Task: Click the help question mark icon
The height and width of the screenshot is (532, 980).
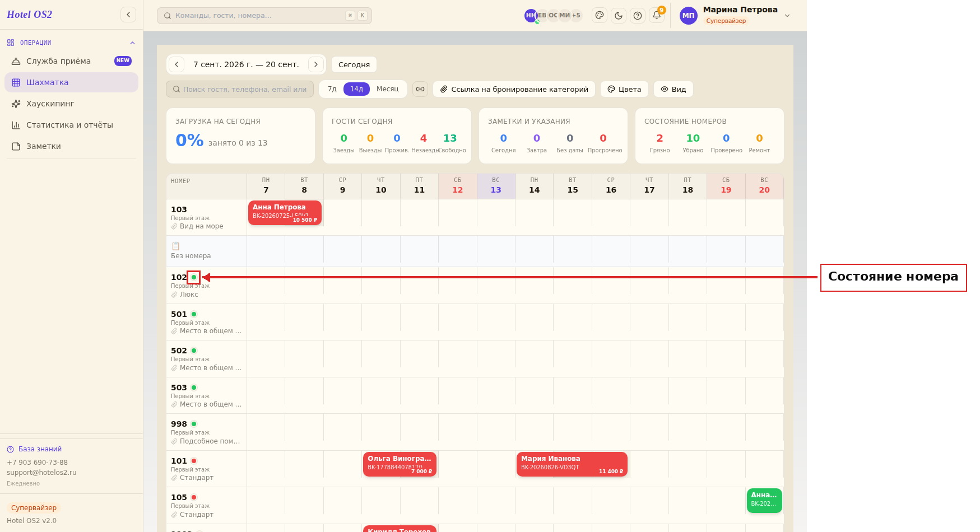Action: click(638, 16)
